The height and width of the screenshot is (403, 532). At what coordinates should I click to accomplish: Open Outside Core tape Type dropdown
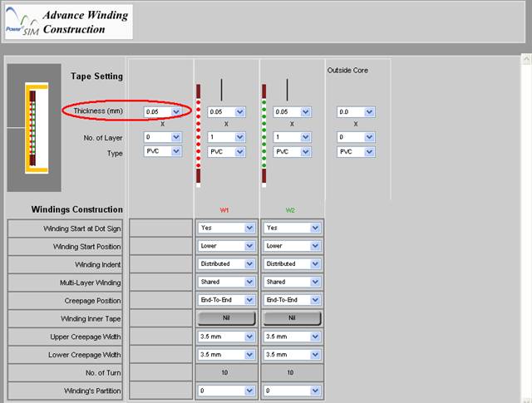coord(356,151)
